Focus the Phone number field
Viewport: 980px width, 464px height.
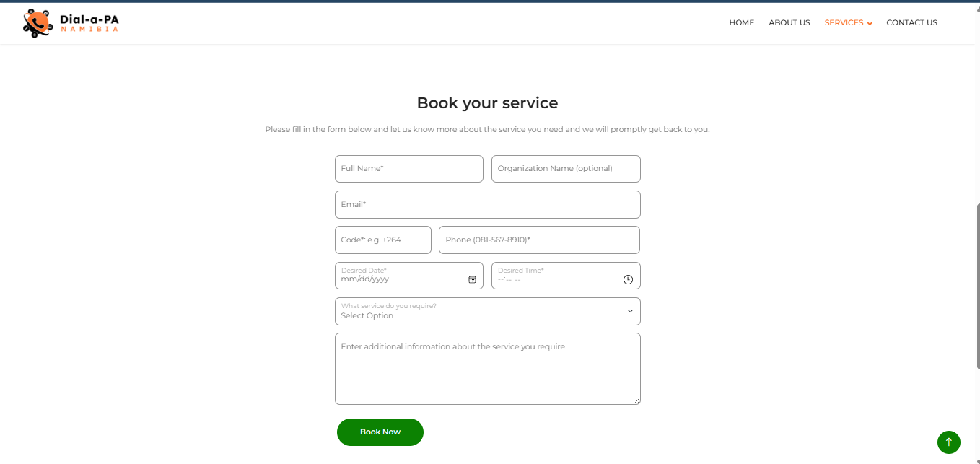(539, 240)
